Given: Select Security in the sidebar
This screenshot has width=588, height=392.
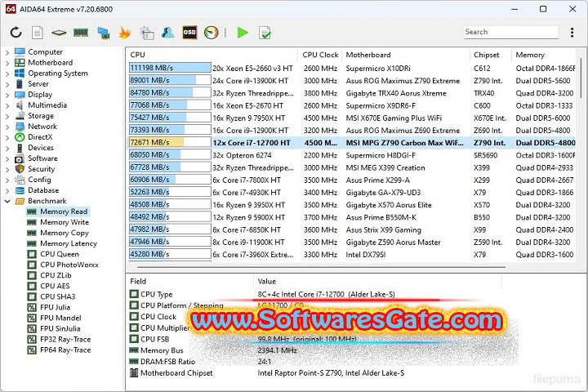Looking at the screenshot, I should coord(42,169).
